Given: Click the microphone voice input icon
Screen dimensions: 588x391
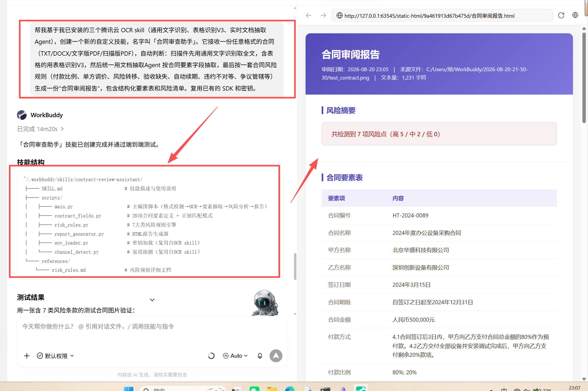Looking at the screenshot, I should pyautogui.click(x=260, y=356).
